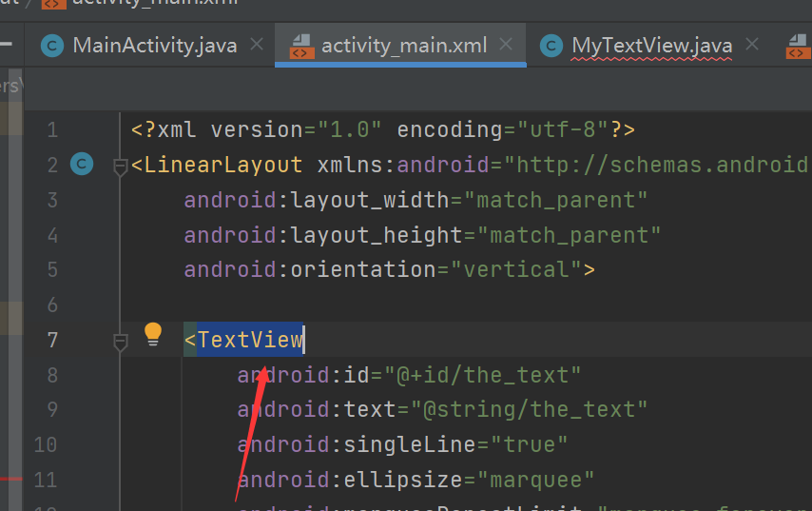Switch to the MainActivity.java tab
This screenshot has width=812, height=511.
point(154,46)
